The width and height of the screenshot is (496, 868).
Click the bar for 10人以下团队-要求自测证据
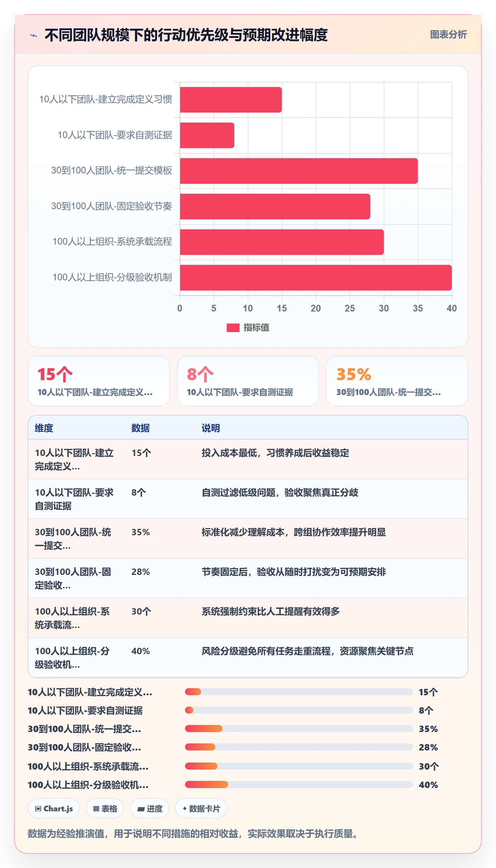207,135
